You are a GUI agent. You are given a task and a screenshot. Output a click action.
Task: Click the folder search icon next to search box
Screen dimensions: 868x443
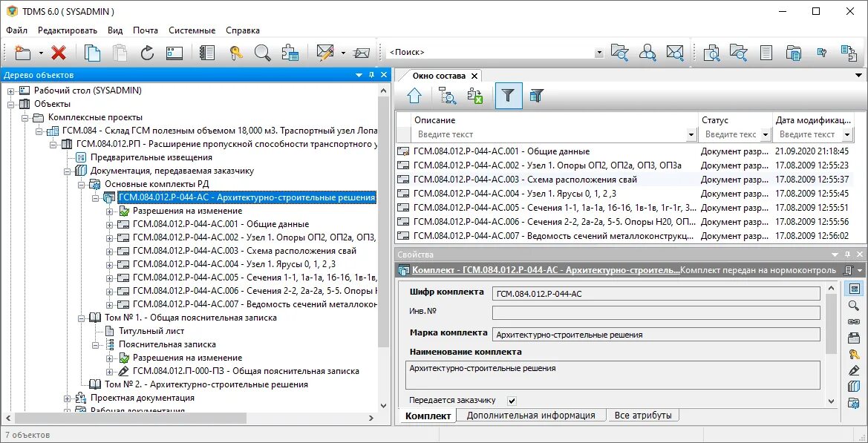click(620, 53)
